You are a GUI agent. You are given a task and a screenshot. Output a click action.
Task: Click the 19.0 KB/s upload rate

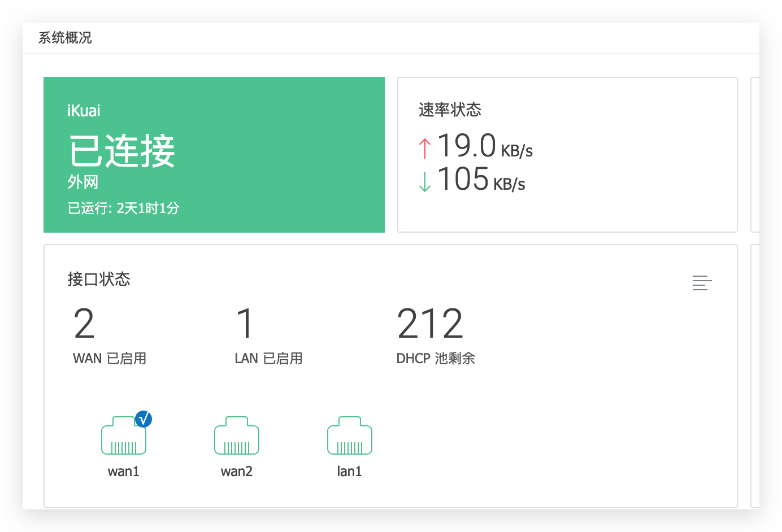click(x=485, y=146)
